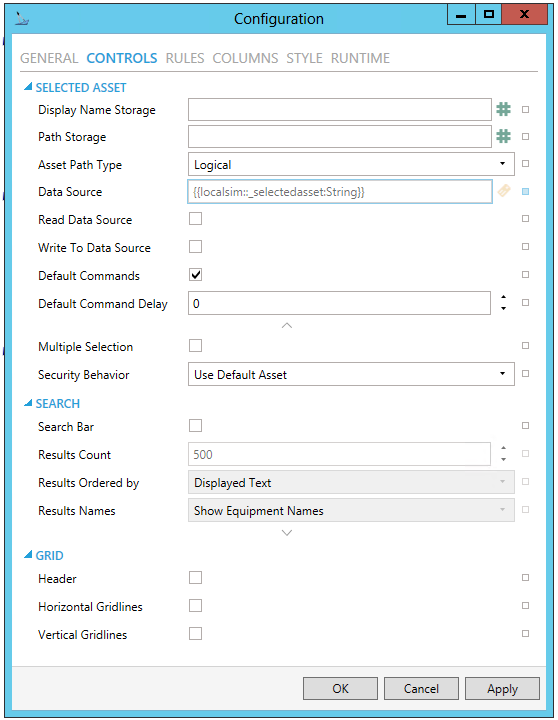This screenshot has height=720, width=558.
Task: Collapse the SELECTED ASSET section
Action: [28, 87]
